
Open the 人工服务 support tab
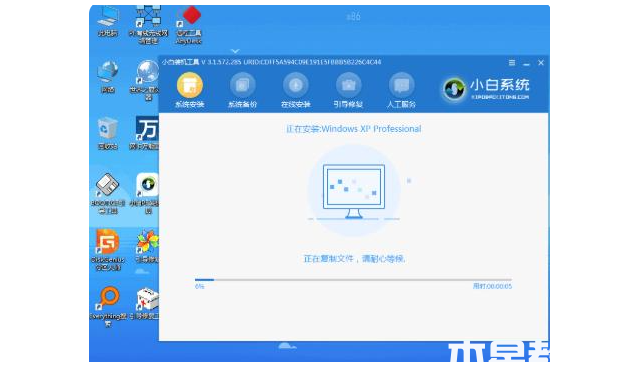point(401,91)
